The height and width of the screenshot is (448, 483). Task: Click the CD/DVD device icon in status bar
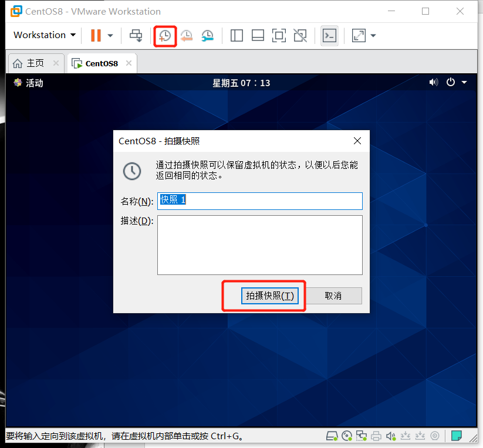[x=346, y=436]
